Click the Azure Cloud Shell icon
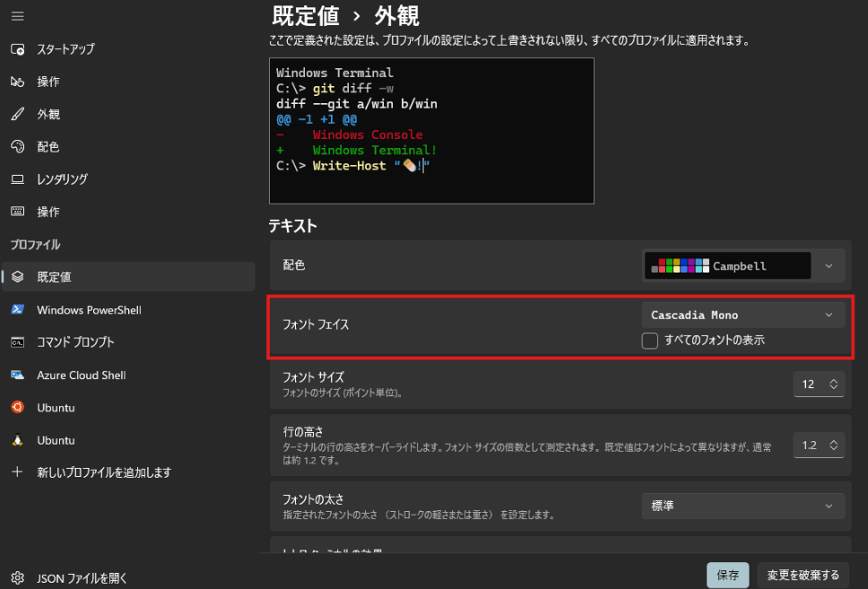The image size is (868, 589). point(18,375)
